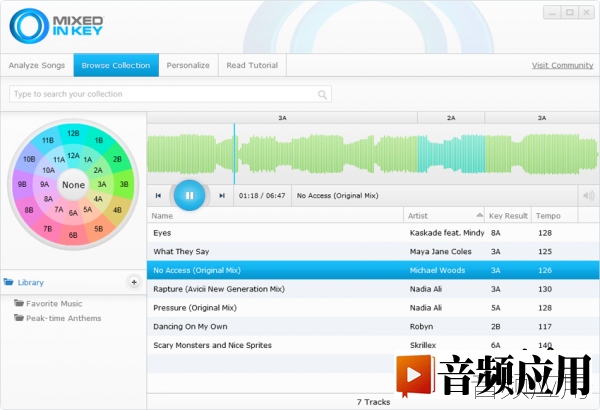Select the track What They Say
This screenshot has height=410, width=600.
pos(373,252)
